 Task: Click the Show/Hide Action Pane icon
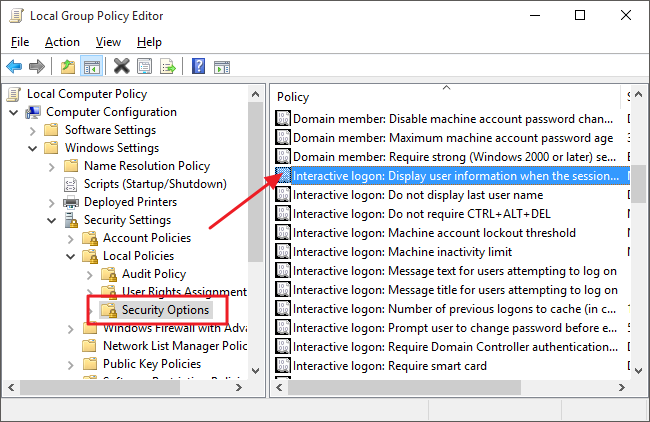point(221,67)
